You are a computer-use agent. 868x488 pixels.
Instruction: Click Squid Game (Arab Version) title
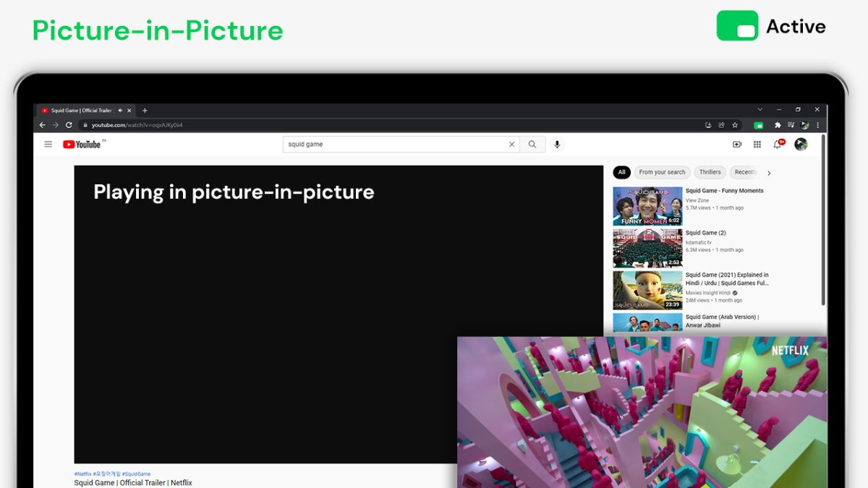coord(722,321)
